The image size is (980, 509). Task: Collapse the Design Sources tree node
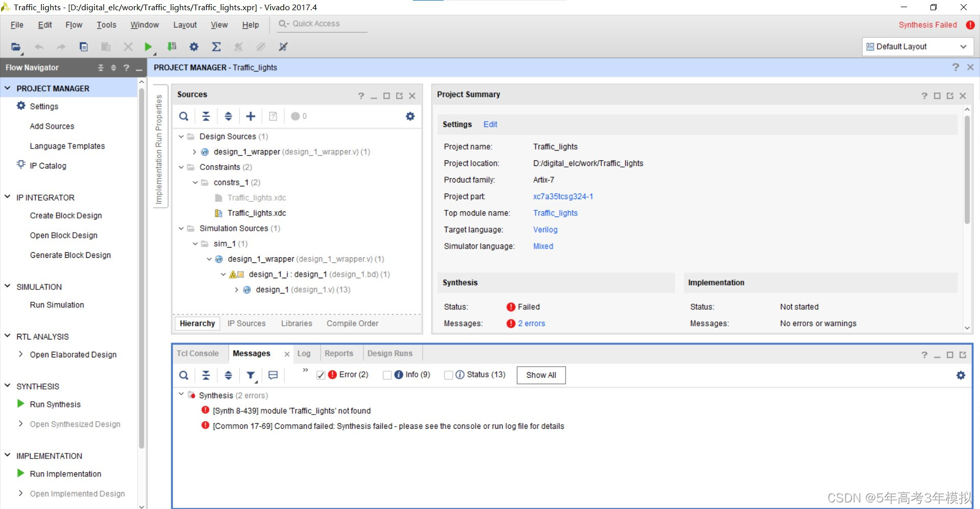(181, 136)
